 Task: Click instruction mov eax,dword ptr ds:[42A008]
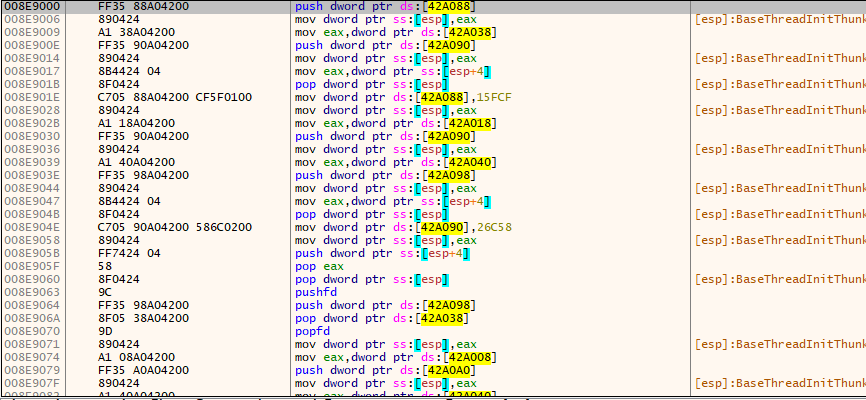click(x=396, y=357)
